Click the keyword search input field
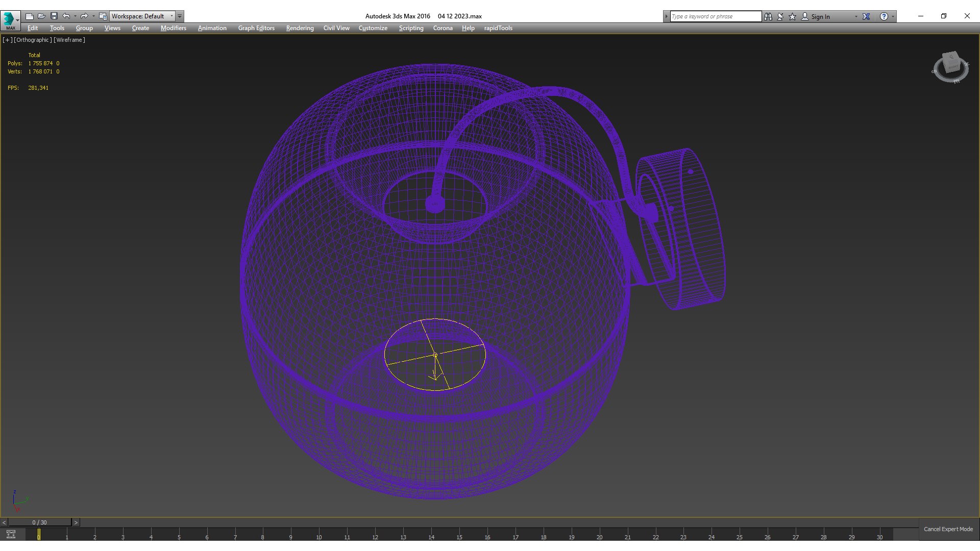The image size is (980, 551). click(716, 16)
